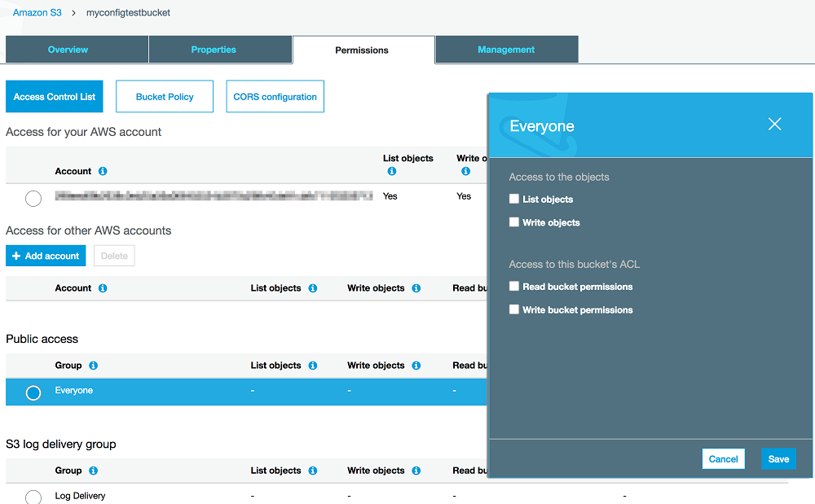Navigate back via the Amazon S3 breadcrumb
The height and width of the screenshot is (504, 815).
pos(37,12)
